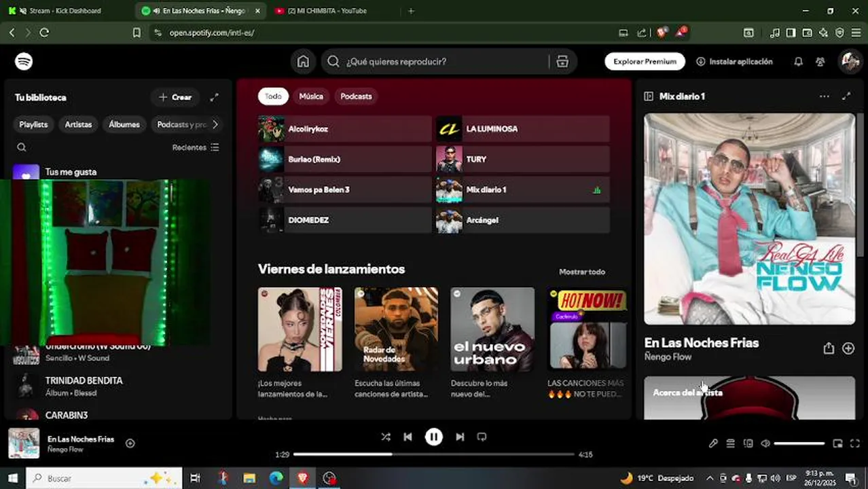Open File Explorer from taskbar
Viewport: 868px width, 489px height.
pyautogui.click(x=249, y=478)
